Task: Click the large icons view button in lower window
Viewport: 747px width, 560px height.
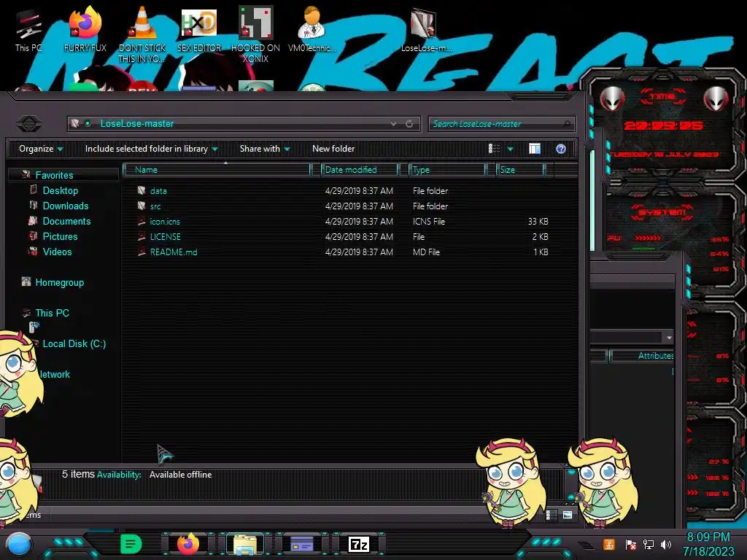Action: [x=567, y=515]
